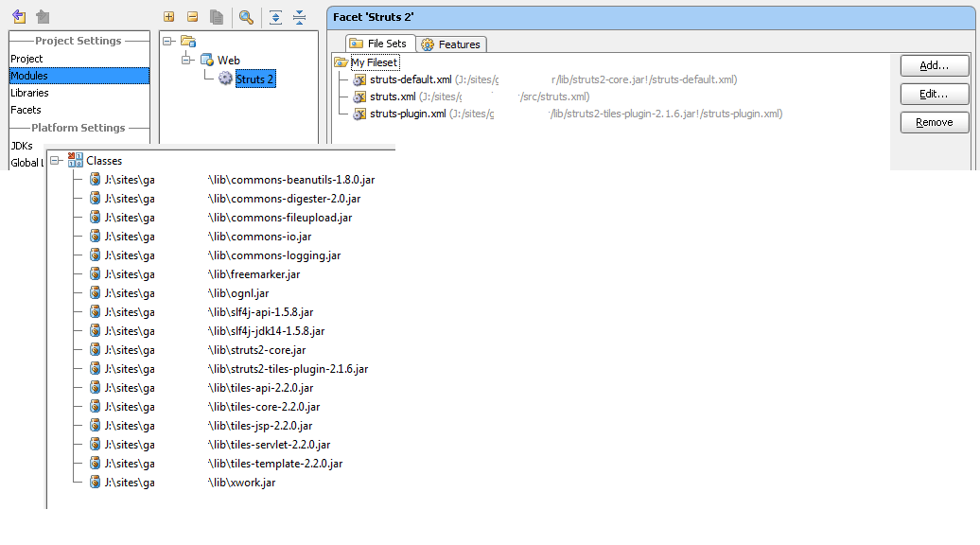Select the Struts 2 facet node

click(254, 79)
